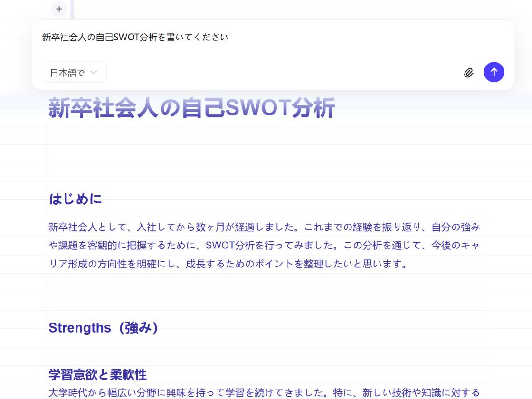532x399 pixels.
Task: Attach a file using the paperclip icon
Action: (469, 72)
